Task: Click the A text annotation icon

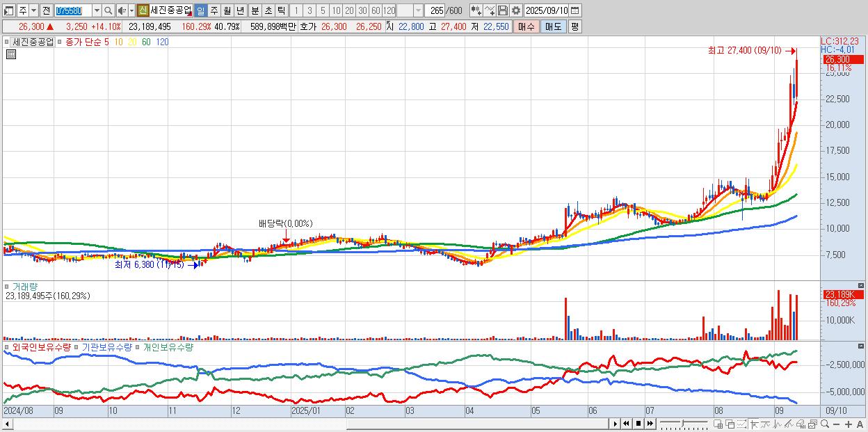Action: (x=860, y=424)
